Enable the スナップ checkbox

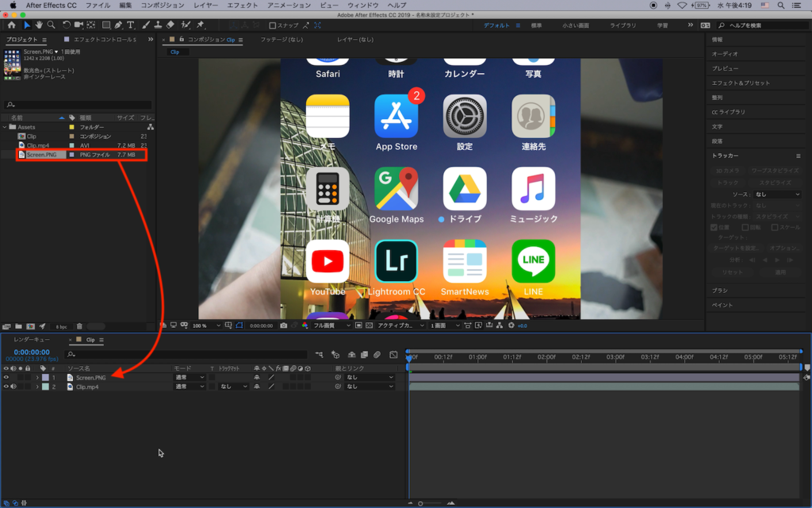click(273, 25)
